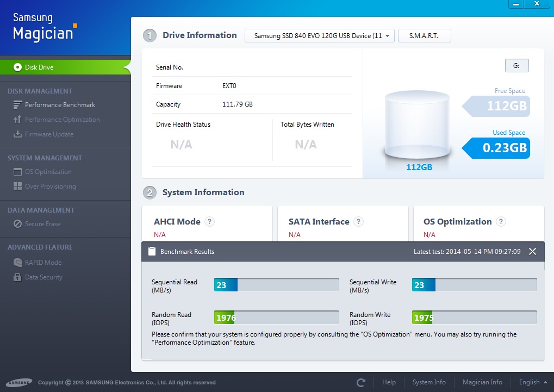Select Over Provisioning
The image size is (554, 392).
(50, 186)
